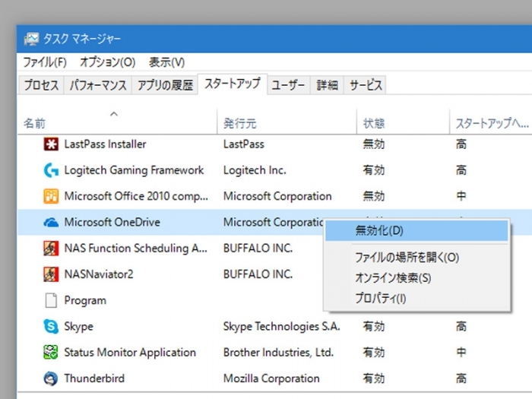Switch to the パフォーマンス tab
This screenshot has height=399, width=532.
(98, 85)
